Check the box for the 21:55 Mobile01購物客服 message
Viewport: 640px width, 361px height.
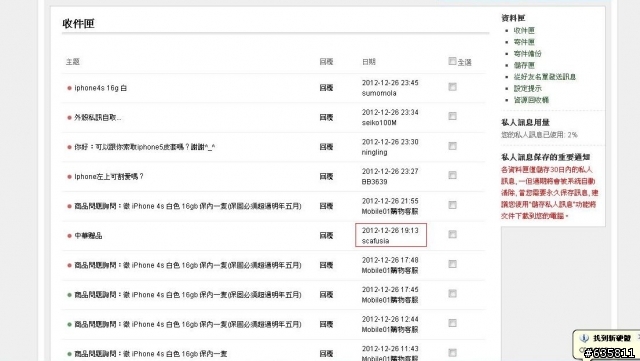point(452,205)
